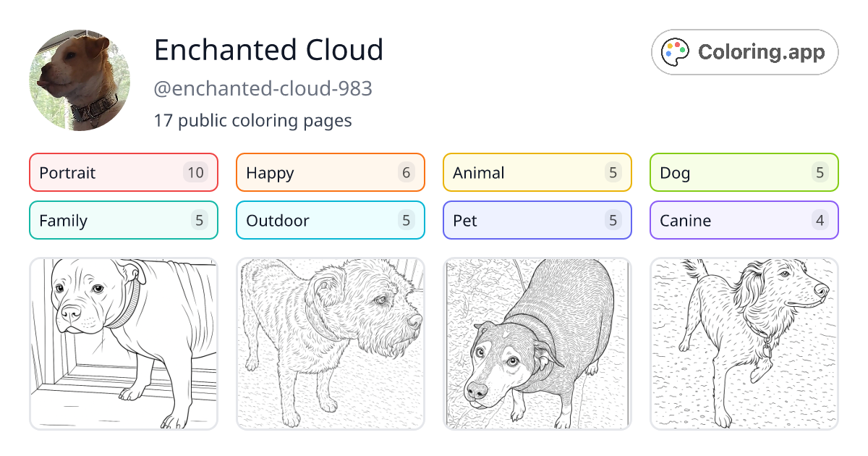Open the running retriever coloring page
Viewport: 868px width, 456px height.
(744, 343)
